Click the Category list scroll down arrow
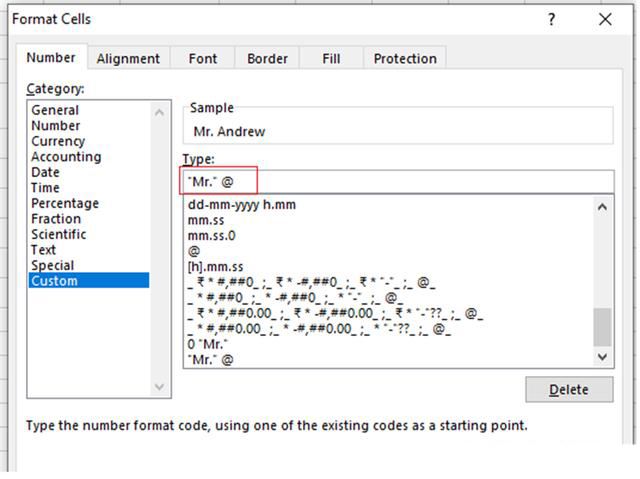Screen dimensions: 640x479 (x=160, y=386)
